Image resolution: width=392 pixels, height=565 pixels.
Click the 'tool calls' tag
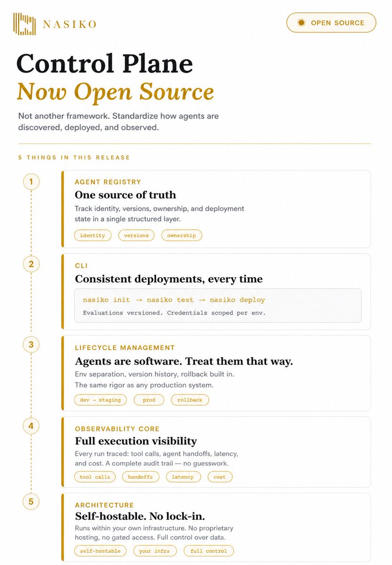click(x=95, y=477)
